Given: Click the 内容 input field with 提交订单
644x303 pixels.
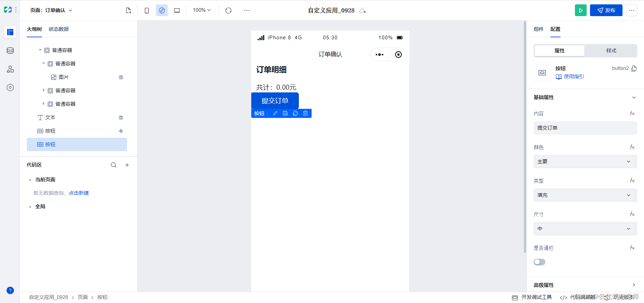Looking at the screenshot, I should click(x=585, y=128).
